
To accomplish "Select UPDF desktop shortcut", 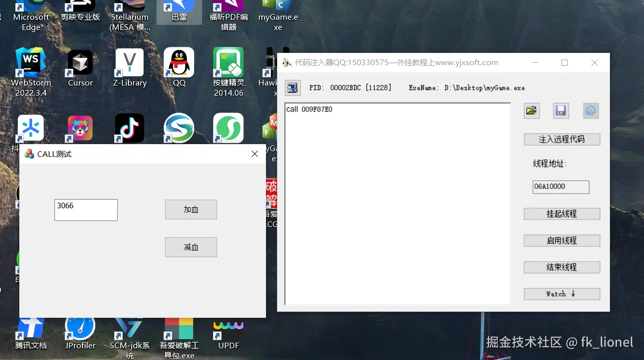I will click(229, 334).
